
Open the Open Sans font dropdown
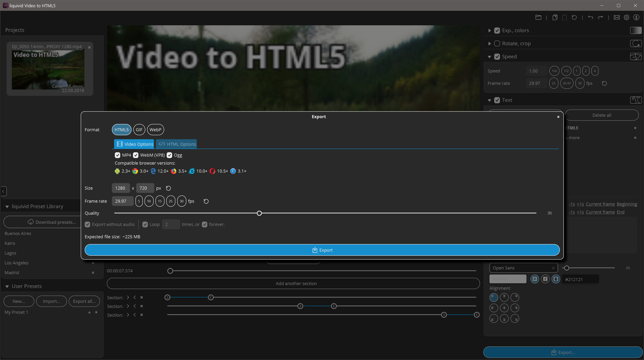point(524,268)
